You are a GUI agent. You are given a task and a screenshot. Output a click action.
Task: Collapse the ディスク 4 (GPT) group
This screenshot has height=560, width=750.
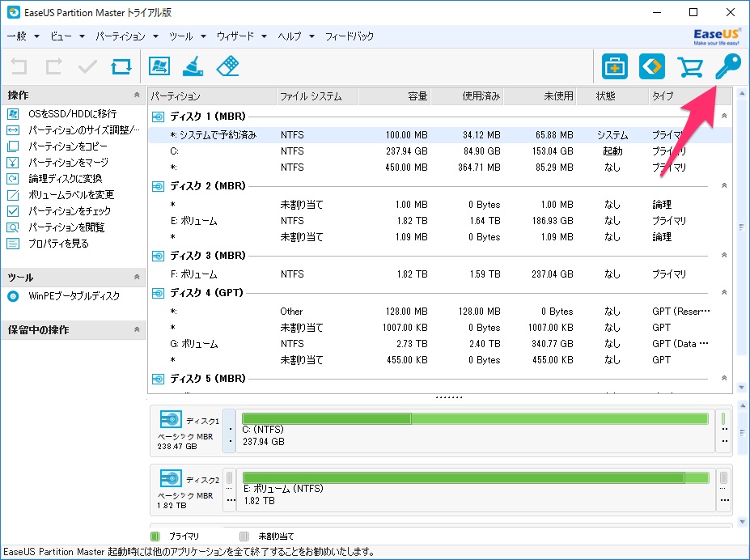(724, 292)
